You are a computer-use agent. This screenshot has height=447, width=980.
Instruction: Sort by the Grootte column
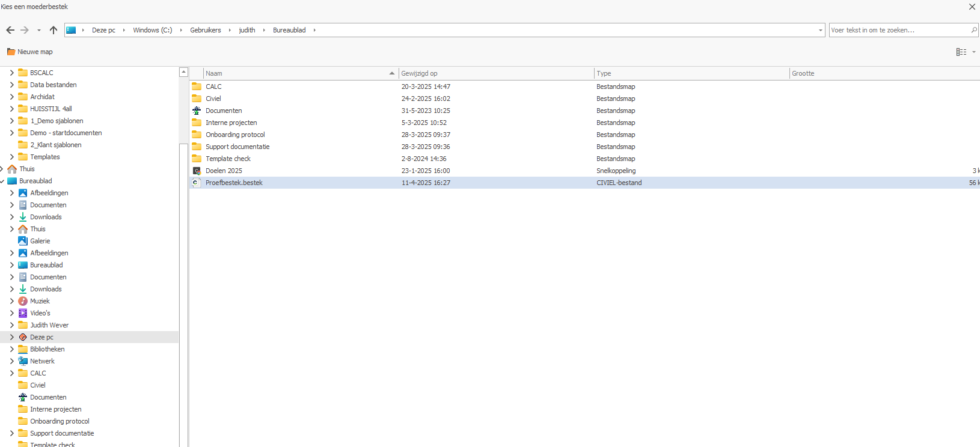point(885,73)
